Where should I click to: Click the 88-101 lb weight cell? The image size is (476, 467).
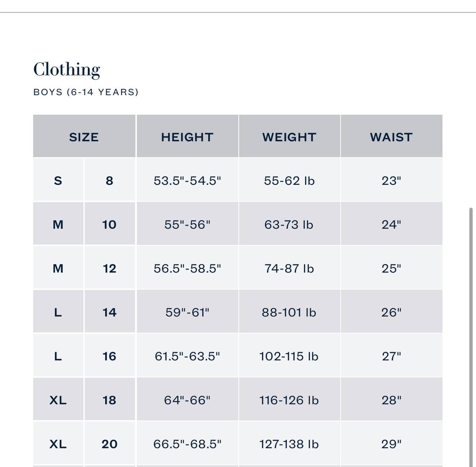coord(289,312)
